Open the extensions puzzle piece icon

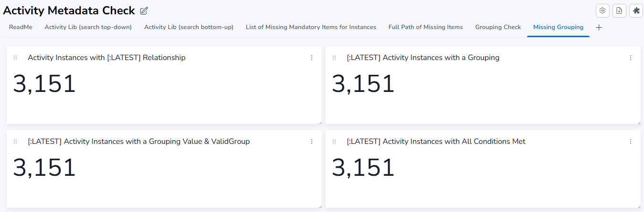tap(636, 10)
